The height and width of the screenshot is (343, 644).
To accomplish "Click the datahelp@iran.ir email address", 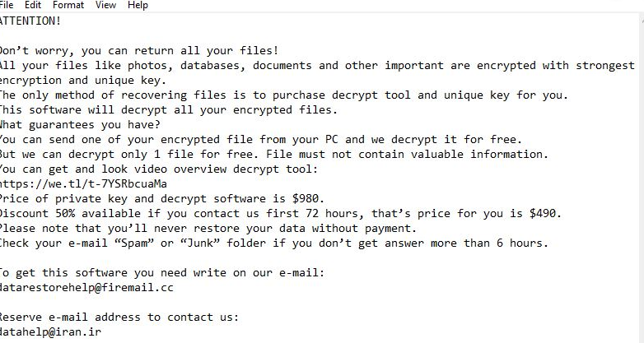I will (51, 332).
